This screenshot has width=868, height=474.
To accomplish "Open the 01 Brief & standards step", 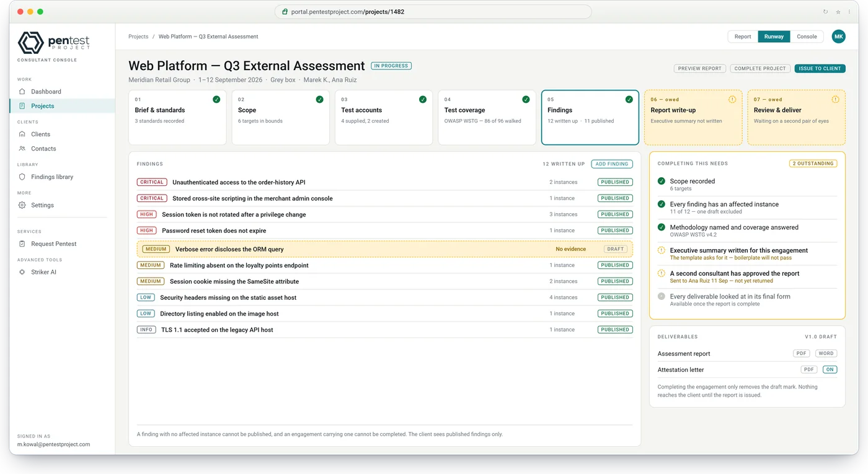I will (177, 118).
